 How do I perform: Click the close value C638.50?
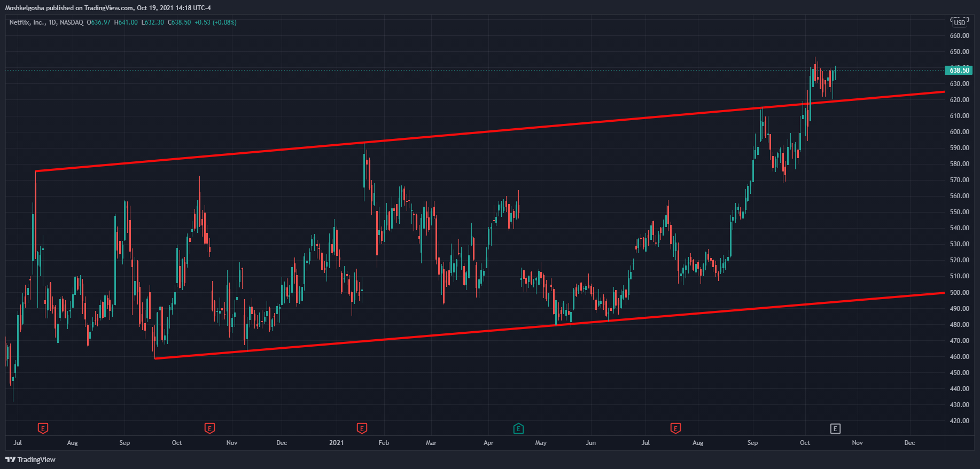click(x=180, y=22)
